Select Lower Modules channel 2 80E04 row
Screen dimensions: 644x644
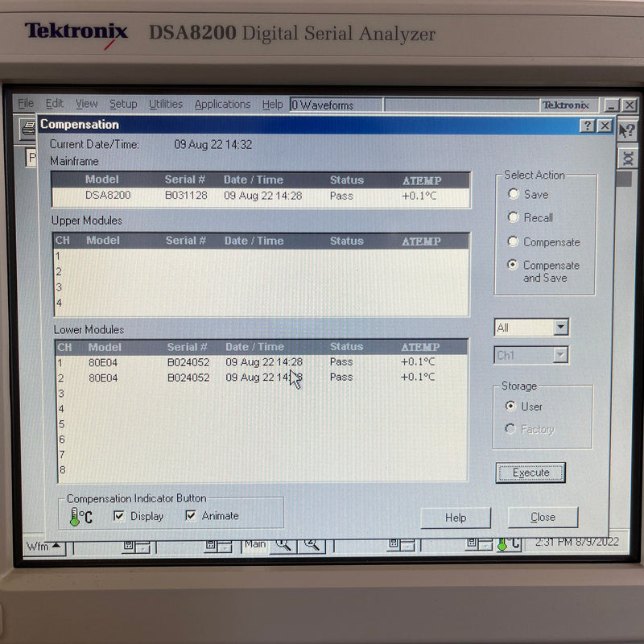click(x=261, y=378)
